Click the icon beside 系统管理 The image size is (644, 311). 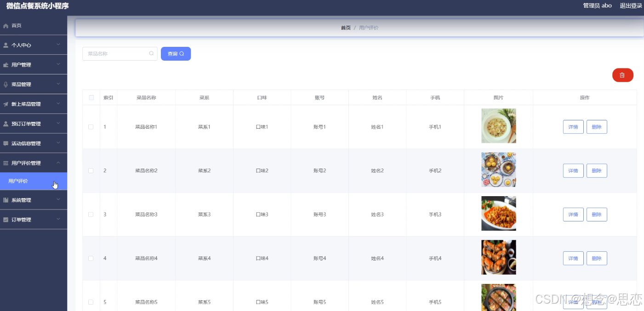point(6,200)
